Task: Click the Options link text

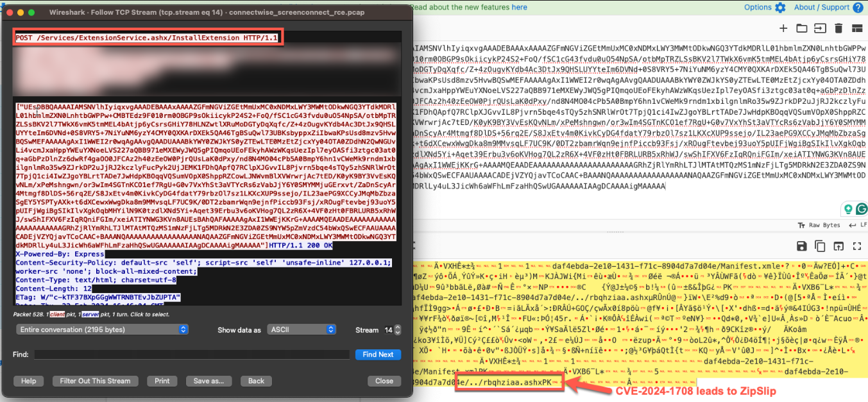Action: 758,8
